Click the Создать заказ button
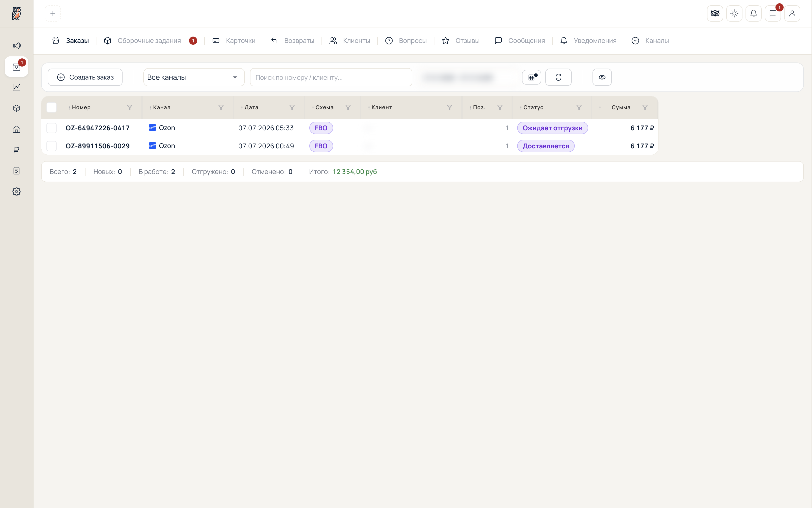Viewport: 812px width, 508px height. tap(85, 77)
